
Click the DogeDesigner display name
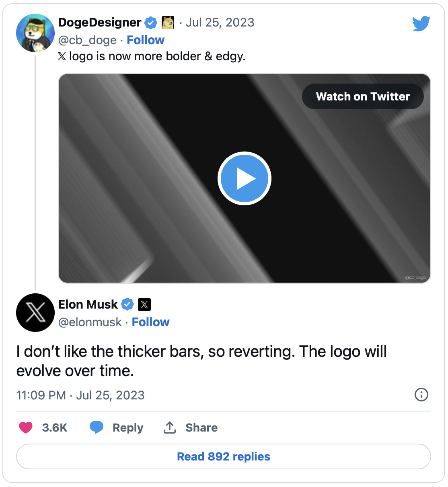point(100,23)
